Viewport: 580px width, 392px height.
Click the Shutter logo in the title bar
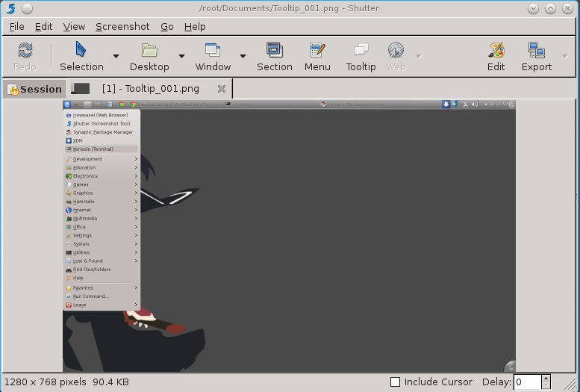(11, 8)
